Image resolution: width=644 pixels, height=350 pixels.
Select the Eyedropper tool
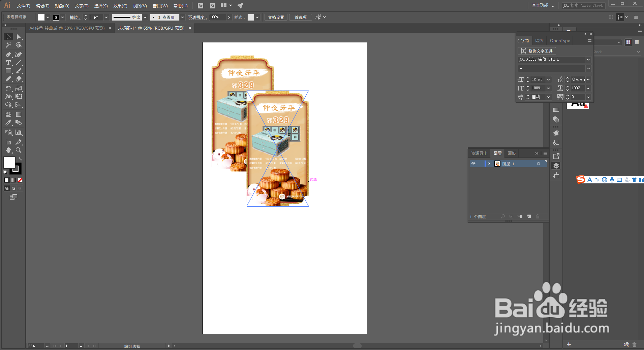(x=8, y=123)
